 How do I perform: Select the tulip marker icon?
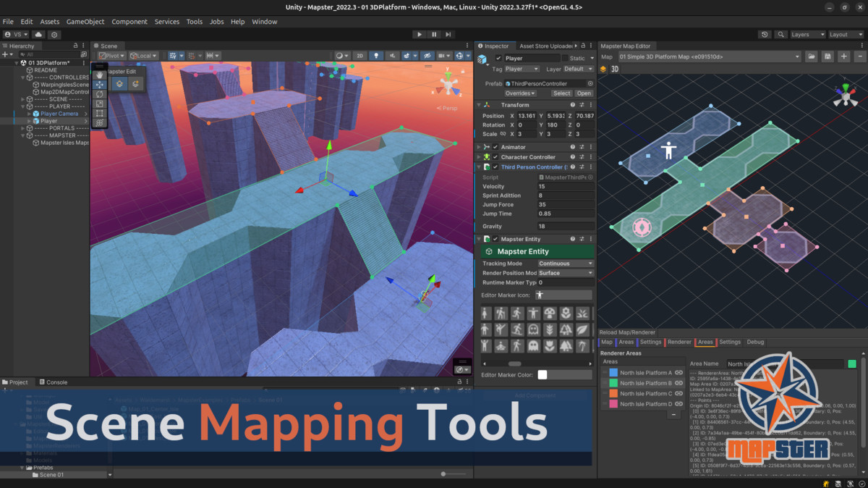point(550,346)
